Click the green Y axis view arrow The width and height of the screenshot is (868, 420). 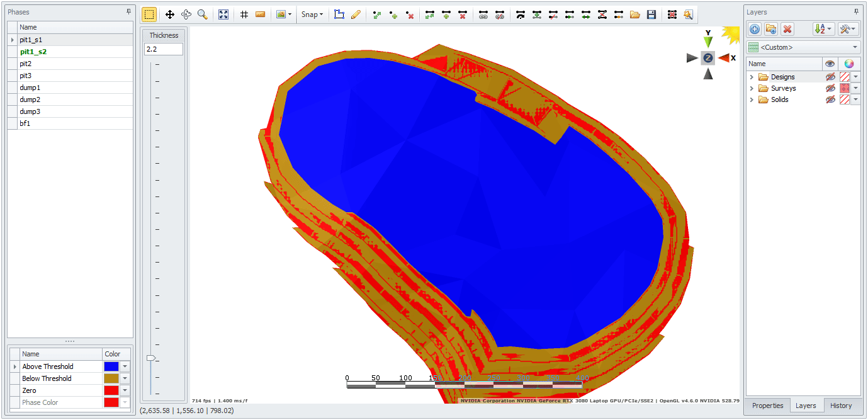[708, 42]
